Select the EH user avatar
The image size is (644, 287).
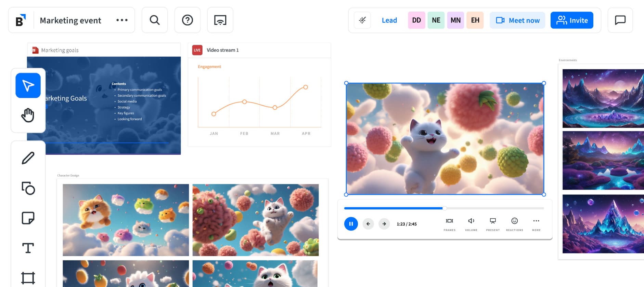475,20
